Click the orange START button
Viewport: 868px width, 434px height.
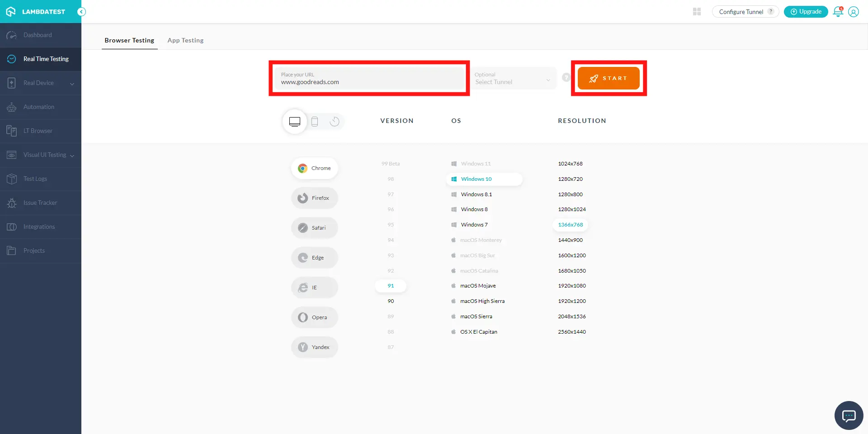[x=608, y=78]
